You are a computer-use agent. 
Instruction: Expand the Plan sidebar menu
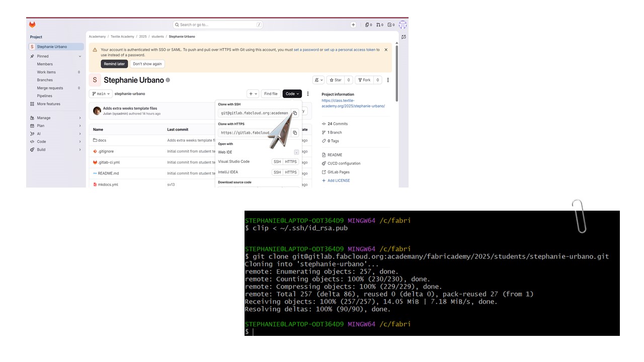pyautogui.click(x=55, y=126)
